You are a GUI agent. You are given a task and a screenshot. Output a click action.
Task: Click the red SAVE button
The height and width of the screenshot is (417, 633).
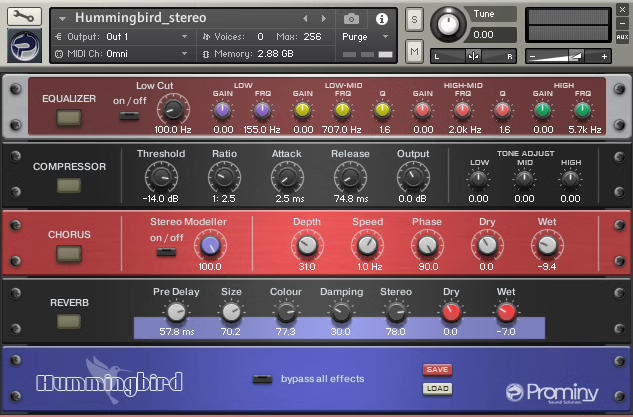(x=438, y=370)
